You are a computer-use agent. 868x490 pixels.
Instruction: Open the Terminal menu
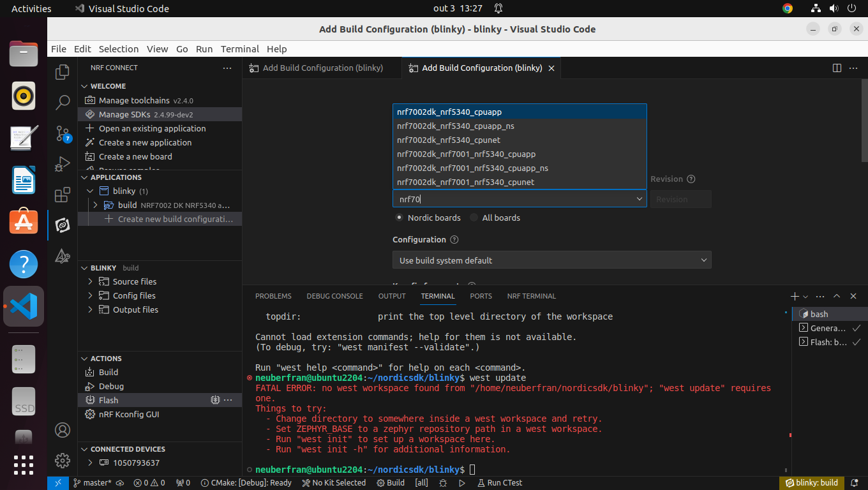click(240, 49)
